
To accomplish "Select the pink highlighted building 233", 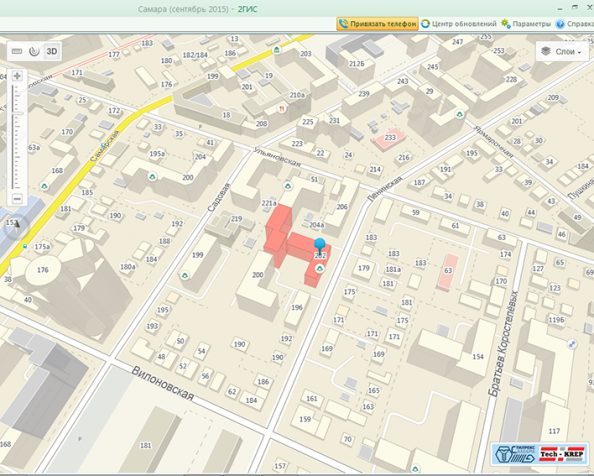I will (x=389, y=139).
